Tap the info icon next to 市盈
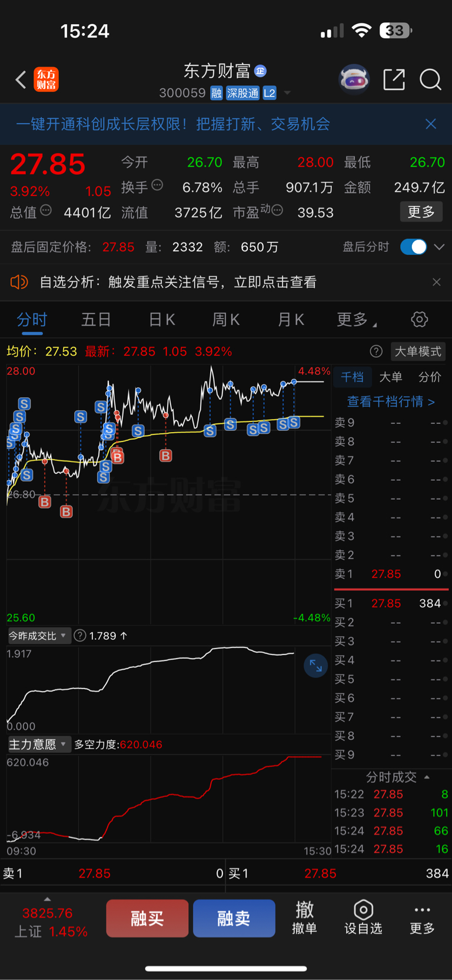 [x=277, y=210]
